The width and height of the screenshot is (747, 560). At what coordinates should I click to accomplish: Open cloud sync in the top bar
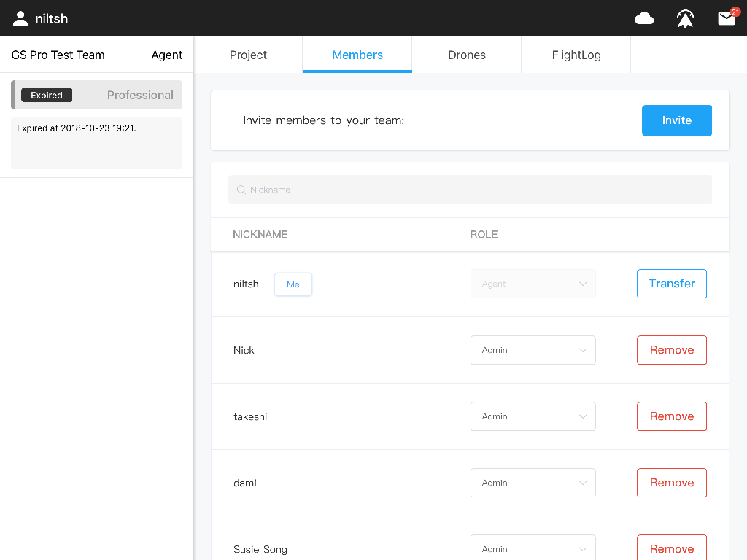pos(644,17)
